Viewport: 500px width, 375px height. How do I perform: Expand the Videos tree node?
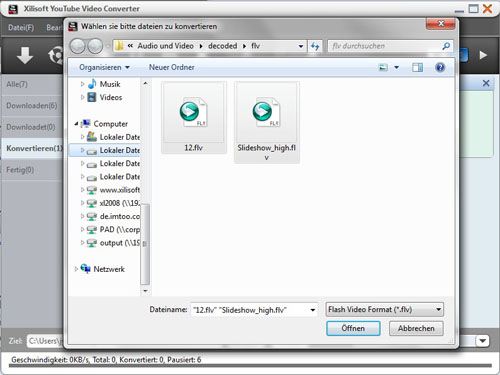(x=82, y=97)
